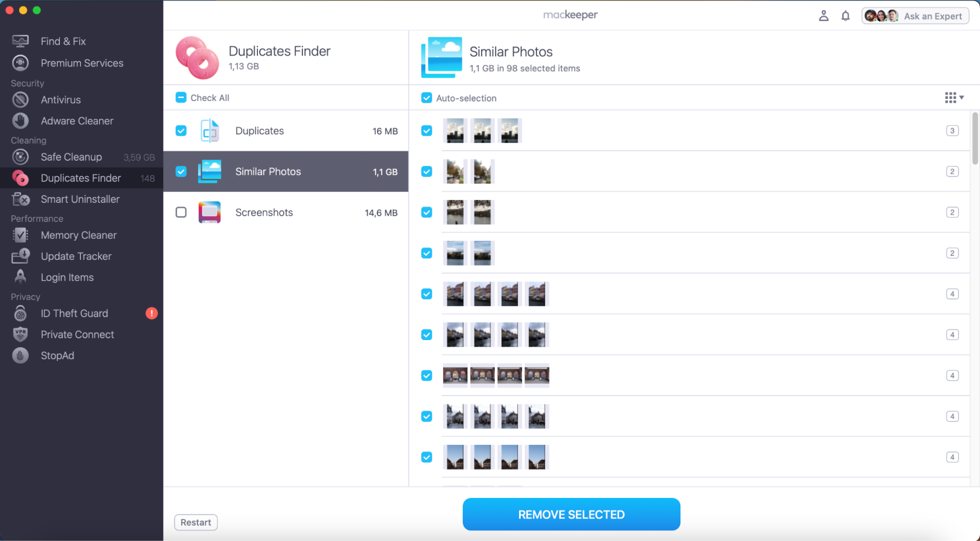Expand the second group via its 2 count badge
This screenshot has height=541, width=980.
click(952, 172)
